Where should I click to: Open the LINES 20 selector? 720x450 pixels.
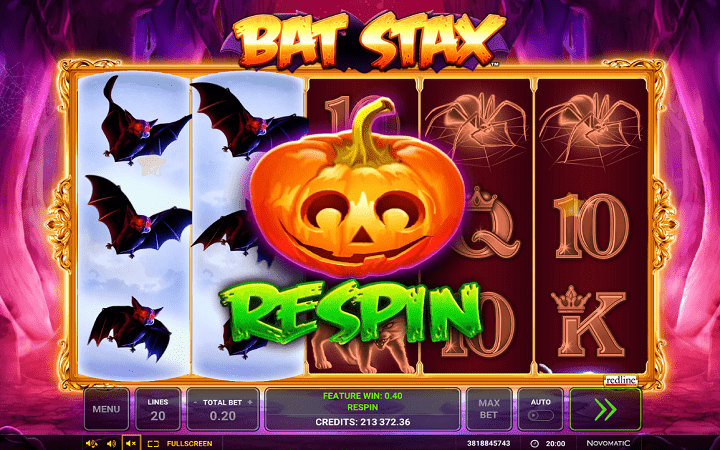click(x=158, y=409)
